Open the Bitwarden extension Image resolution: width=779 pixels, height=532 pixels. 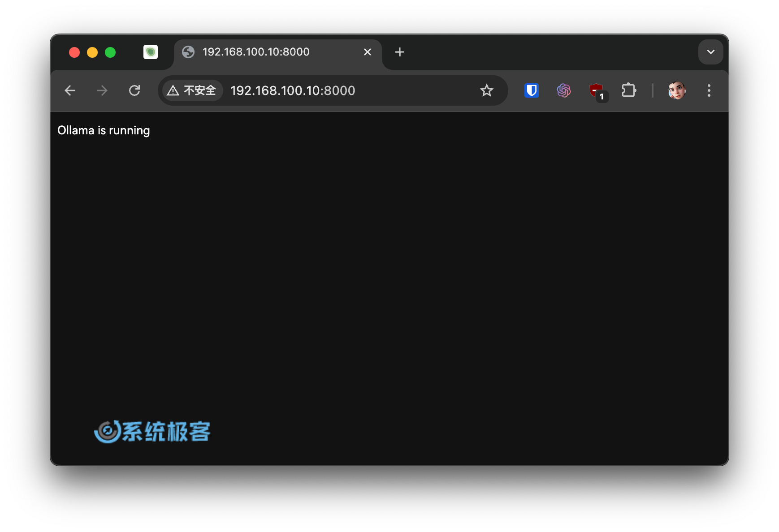[x=532, y=90]
